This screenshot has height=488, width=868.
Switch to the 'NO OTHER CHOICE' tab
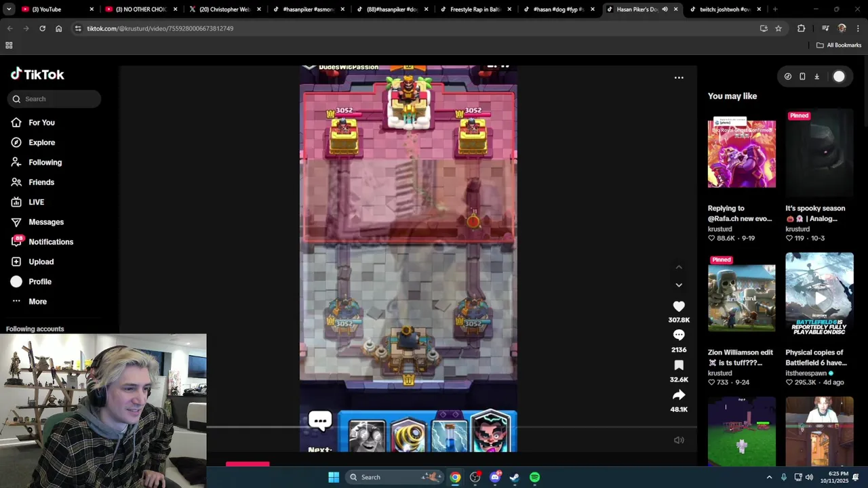(141, 9)
